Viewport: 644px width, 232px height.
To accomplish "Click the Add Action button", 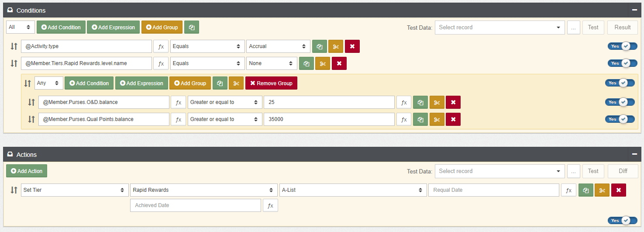I will (x=27, y=171).
